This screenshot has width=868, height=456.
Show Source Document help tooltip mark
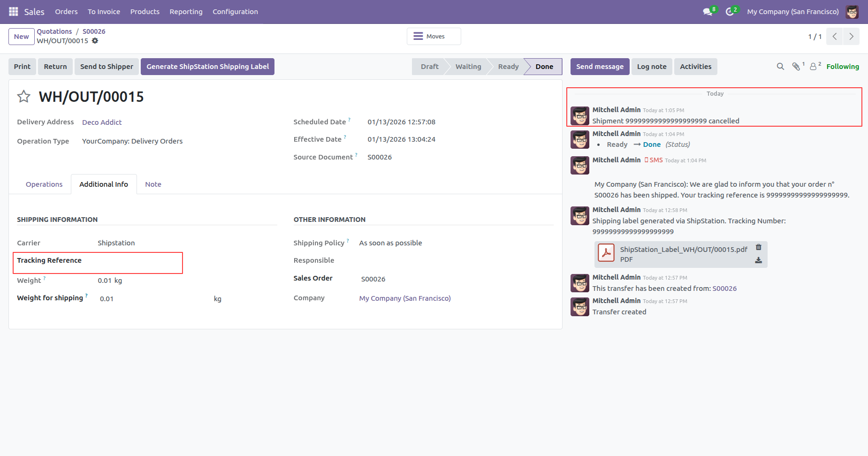[x=356, y=155]
